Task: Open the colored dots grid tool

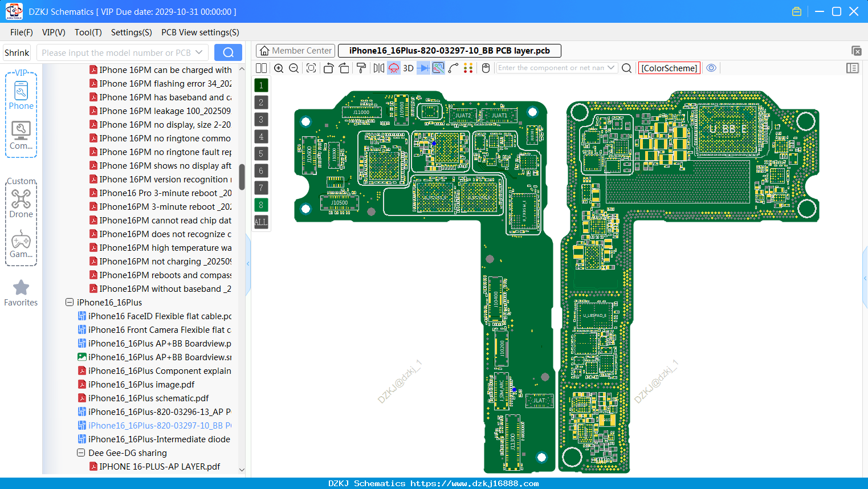Action: (x=468, y=68)
